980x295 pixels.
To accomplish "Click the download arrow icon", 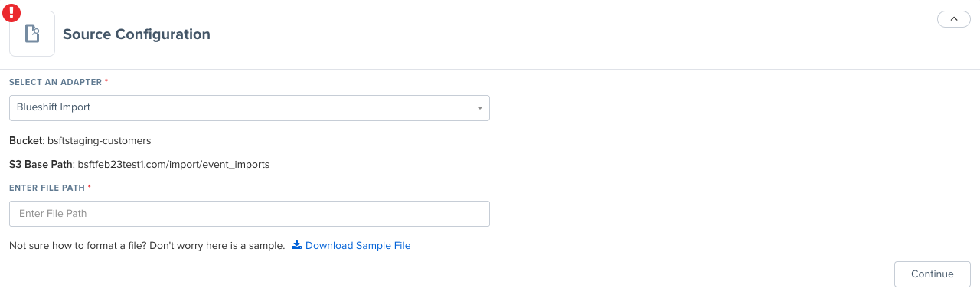I will pos(296,245).
